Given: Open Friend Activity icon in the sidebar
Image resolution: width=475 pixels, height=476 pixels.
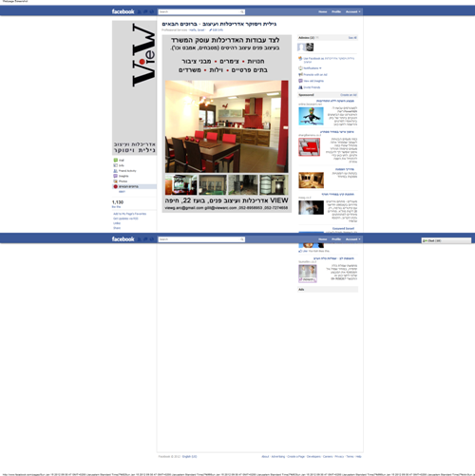Looking at the screenshot, I should [116, 171].
